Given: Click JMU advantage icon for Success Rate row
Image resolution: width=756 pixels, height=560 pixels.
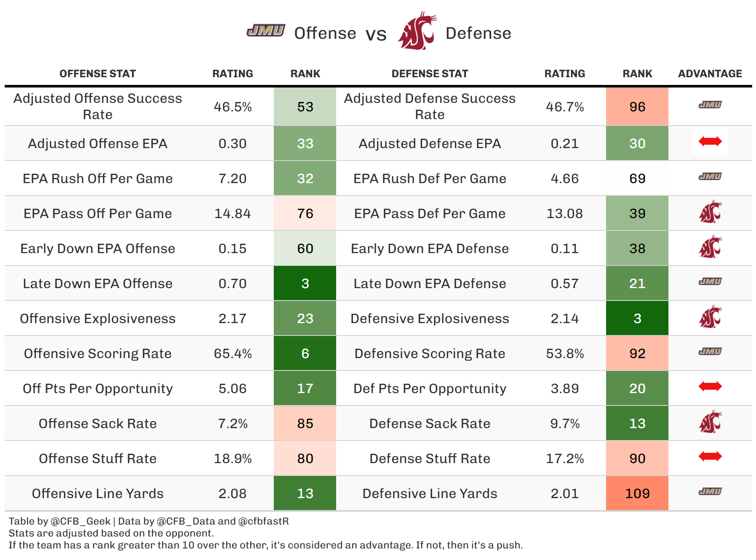Looking at the screenshot, I should pos(710,105).
